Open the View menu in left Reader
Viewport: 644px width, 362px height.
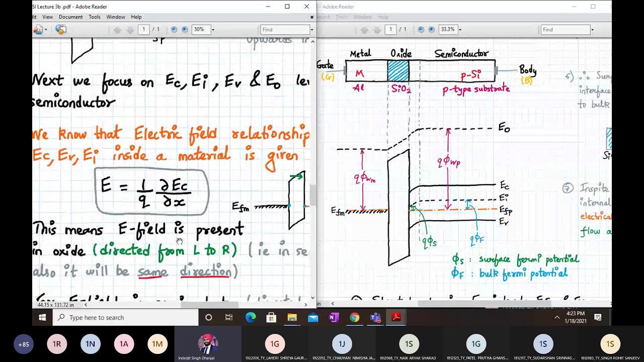pyautogui.click(x=47, y=17)
